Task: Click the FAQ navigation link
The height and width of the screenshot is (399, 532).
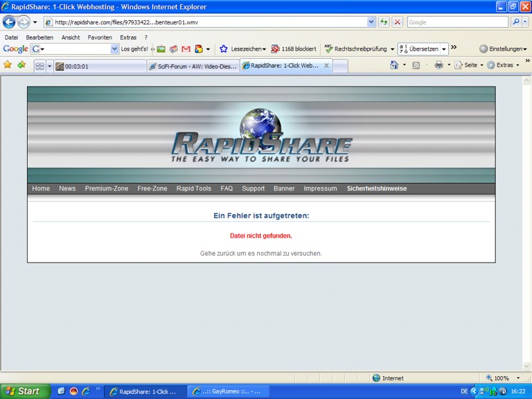Action: tap(227, 188)
